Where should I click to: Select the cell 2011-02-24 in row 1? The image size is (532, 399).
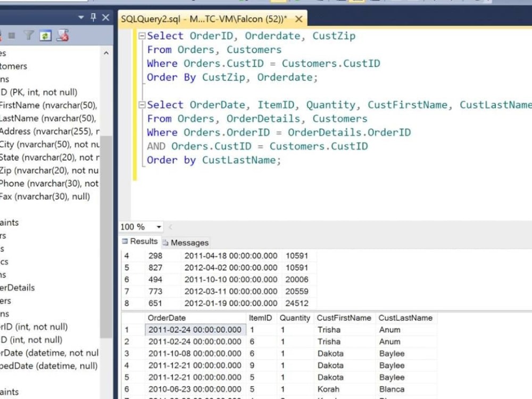click(195, 330)
